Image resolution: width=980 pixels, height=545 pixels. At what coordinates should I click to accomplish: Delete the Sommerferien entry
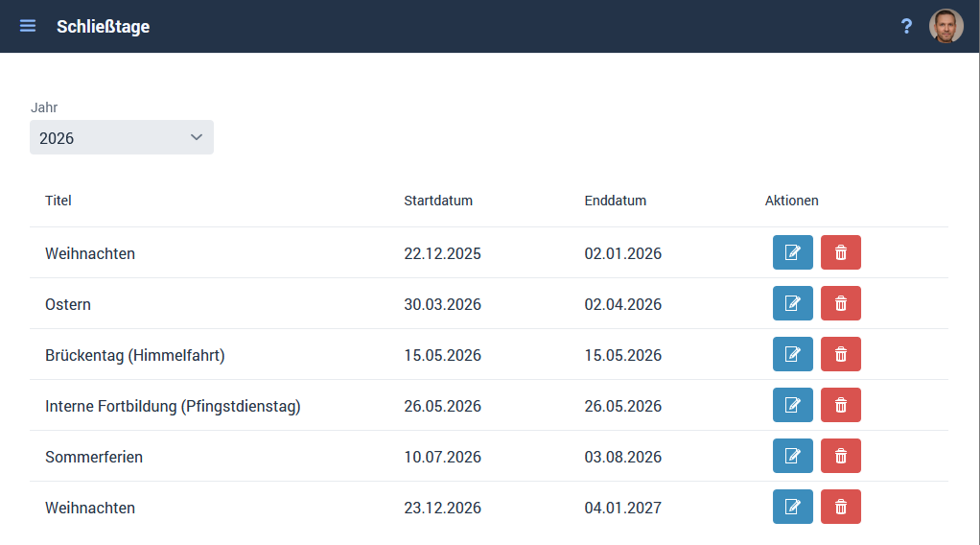coord(841,456)
